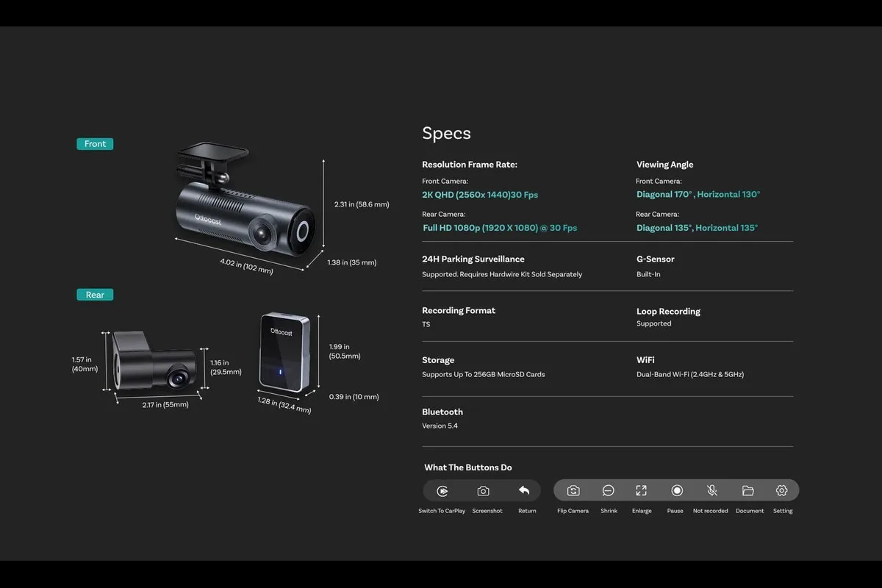Click 'Version 5.4' text
Screen dimensions: 882x588
coord(440,426)
